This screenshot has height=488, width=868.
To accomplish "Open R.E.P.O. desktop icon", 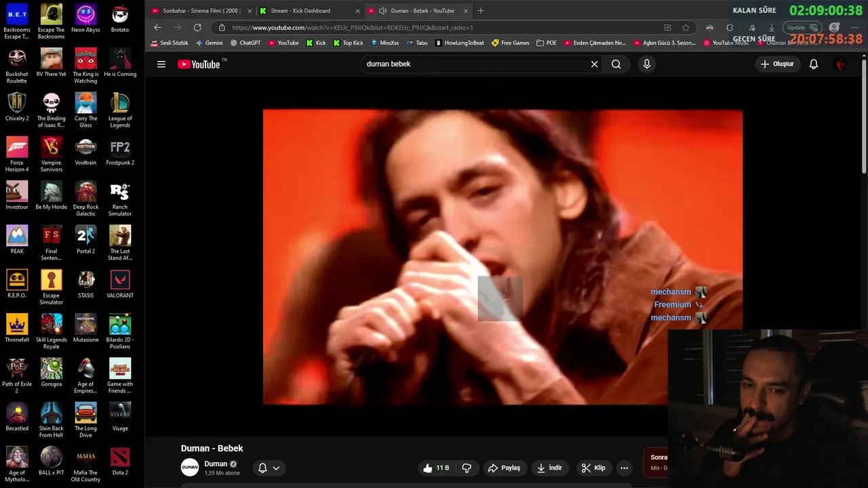I will pyautogui.click(x=17, y=284).
